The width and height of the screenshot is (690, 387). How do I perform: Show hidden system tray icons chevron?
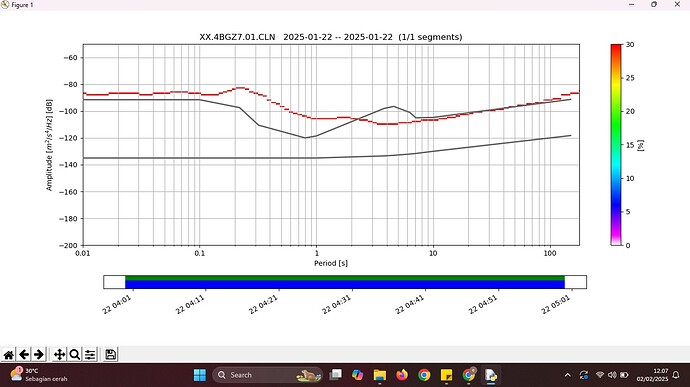[x=568, y=375]
